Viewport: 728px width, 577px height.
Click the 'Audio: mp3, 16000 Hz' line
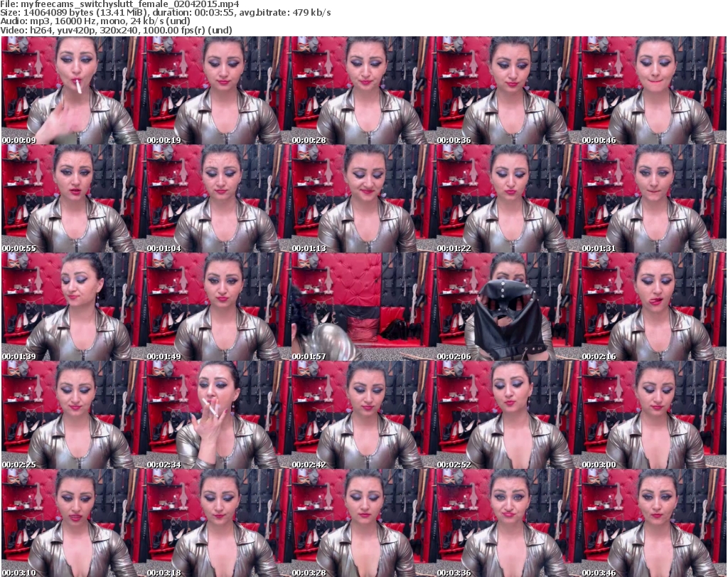click(95, 22)
